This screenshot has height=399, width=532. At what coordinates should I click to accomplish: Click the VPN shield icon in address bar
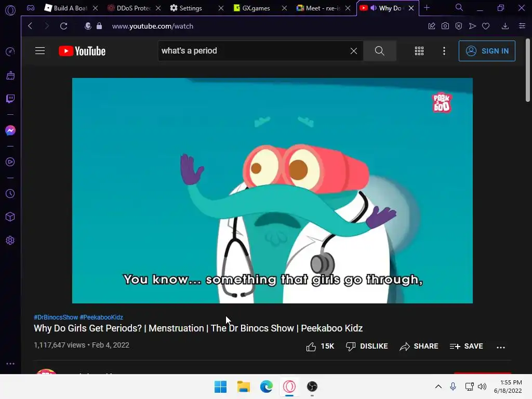tap(88, 26)
